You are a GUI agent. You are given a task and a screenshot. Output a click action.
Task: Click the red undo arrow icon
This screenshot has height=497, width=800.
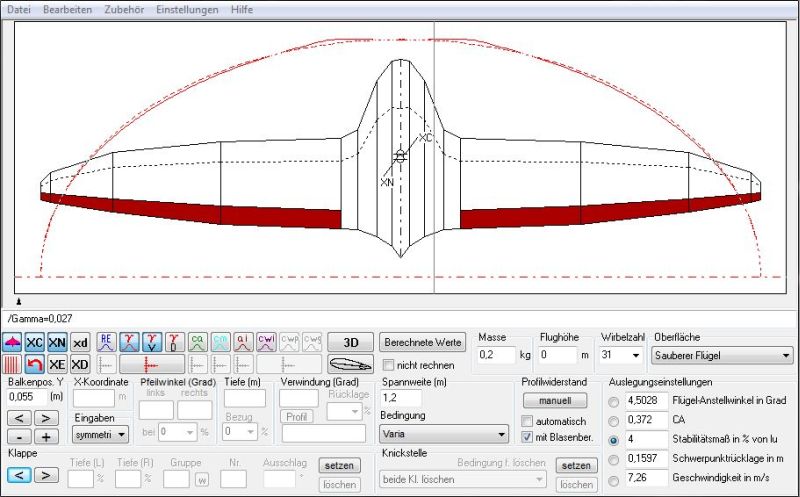[x=35, y=364]
